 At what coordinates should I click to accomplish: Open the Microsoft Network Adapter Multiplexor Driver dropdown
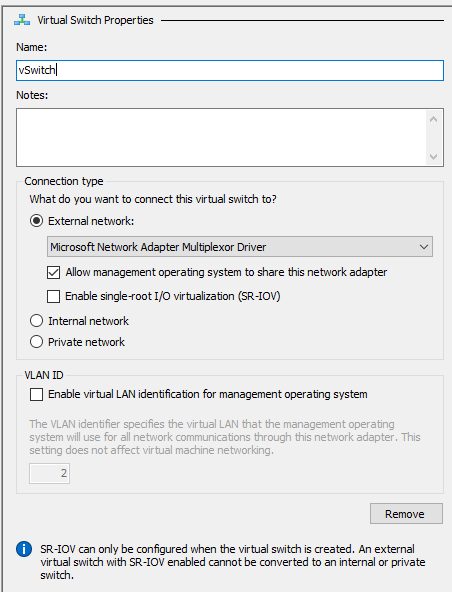[240, 247]
